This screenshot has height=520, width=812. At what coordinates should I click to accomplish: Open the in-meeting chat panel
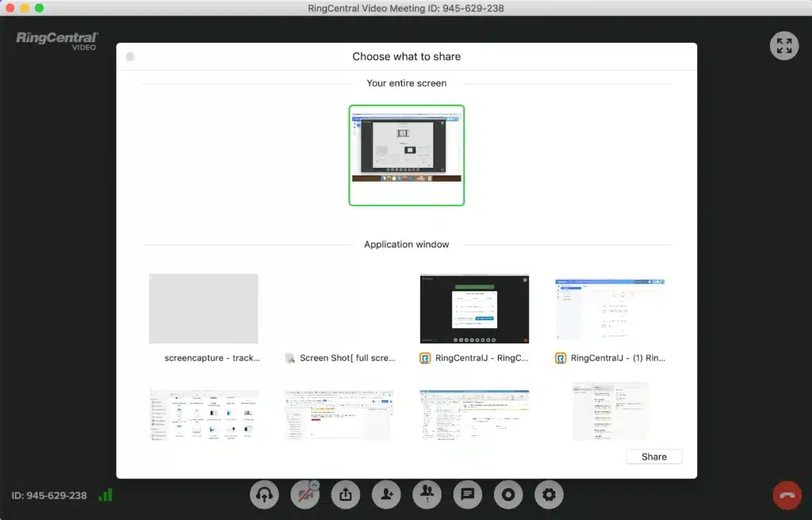(x=467, y=495)
